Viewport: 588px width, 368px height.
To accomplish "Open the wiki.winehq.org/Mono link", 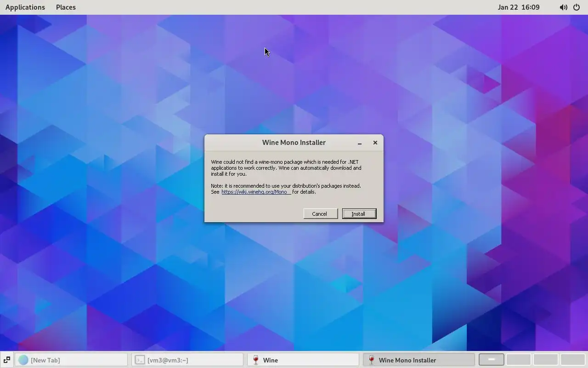I will tap(256, 192).
